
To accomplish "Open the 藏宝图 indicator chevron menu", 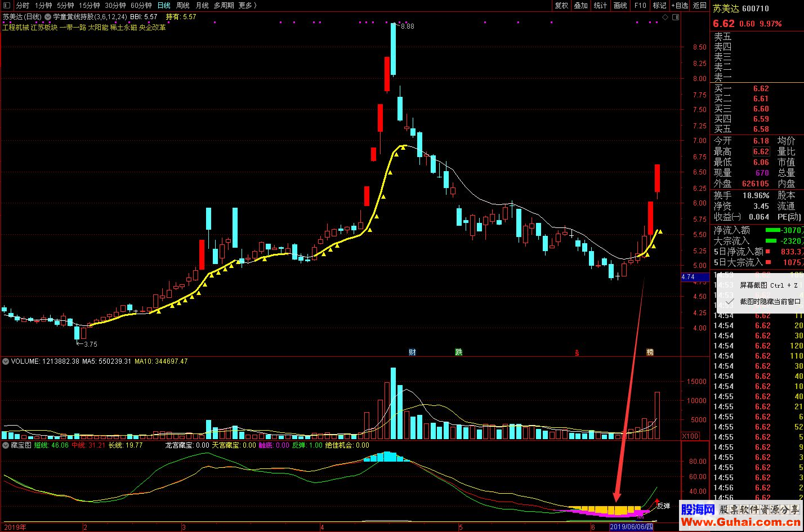I will 6,445.
